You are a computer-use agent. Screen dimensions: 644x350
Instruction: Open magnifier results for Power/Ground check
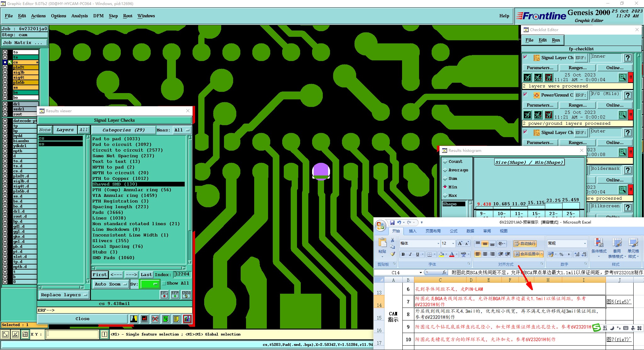623,115
